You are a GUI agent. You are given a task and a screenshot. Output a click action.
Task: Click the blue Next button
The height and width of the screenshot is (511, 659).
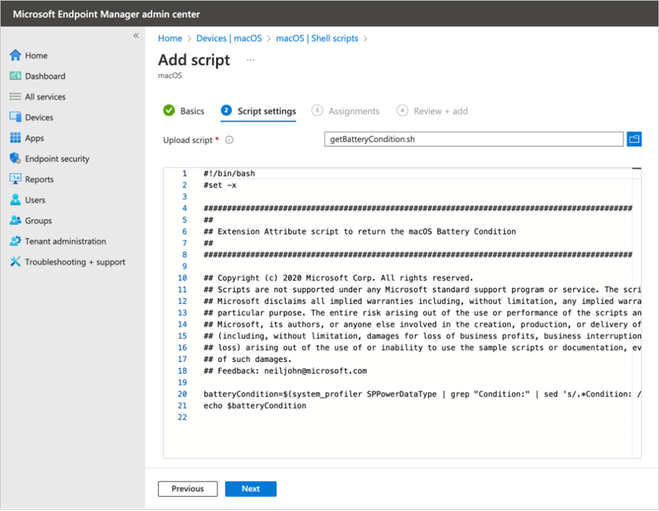[250, 488]
